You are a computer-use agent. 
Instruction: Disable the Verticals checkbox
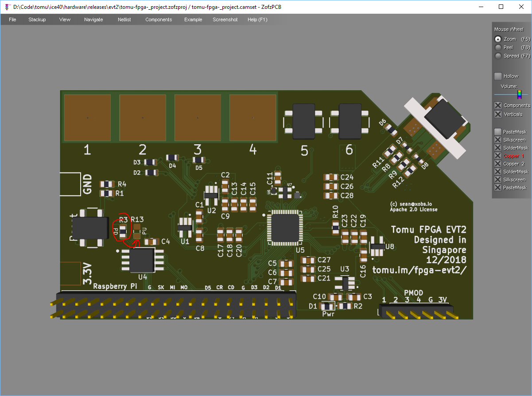point(498,114)
